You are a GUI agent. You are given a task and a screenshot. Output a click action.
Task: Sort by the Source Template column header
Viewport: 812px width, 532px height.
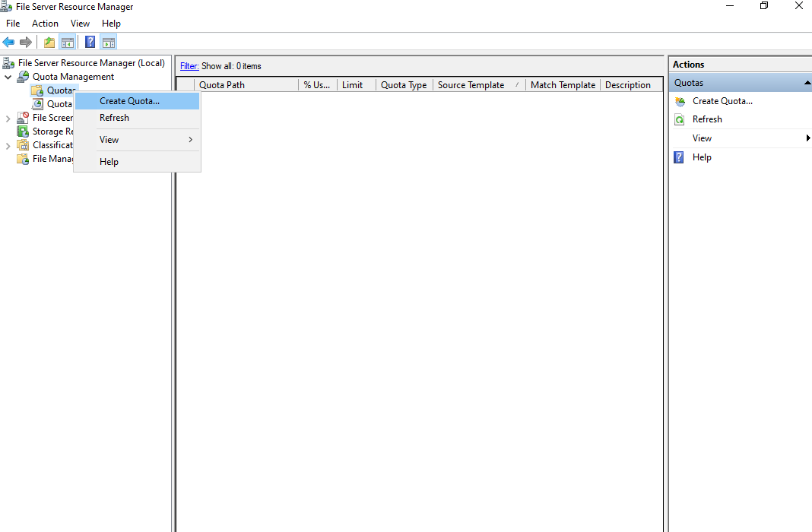(479, 85)
